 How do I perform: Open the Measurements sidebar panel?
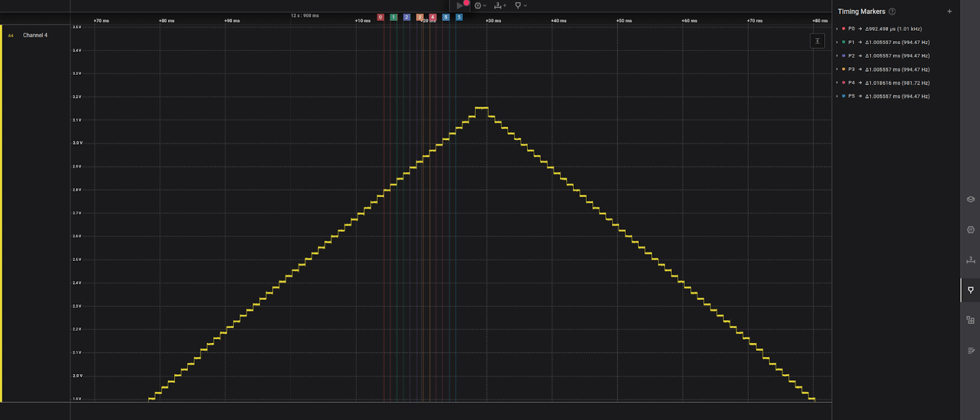[970, 260]
